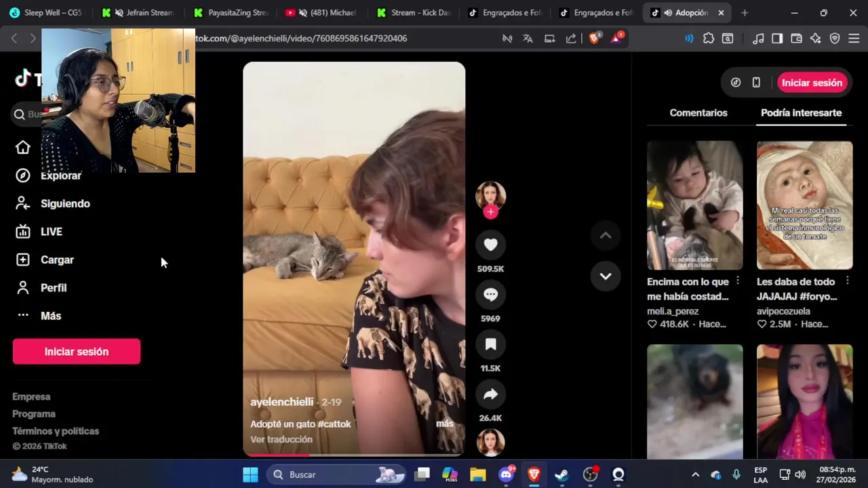This screenshot has width=868, height=488.
Task: Open options menu for the avipecezuela video
Action: point(848,281)
